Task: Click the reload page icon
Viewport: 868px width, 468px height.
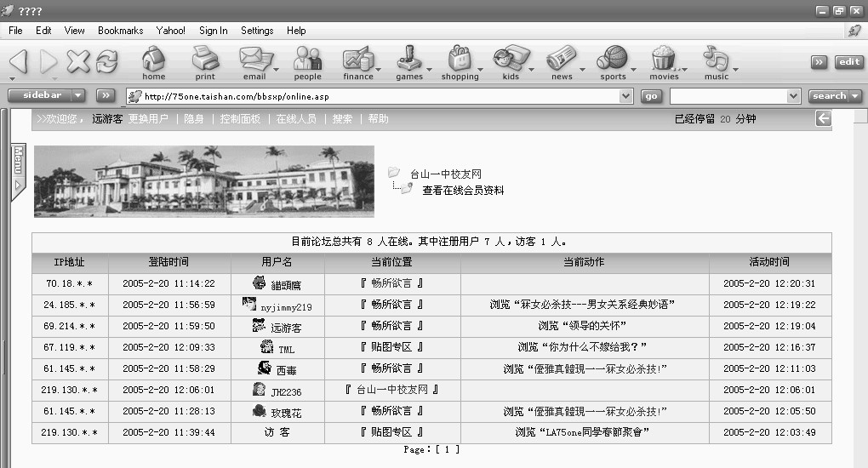Action: [x=106, y=61]
